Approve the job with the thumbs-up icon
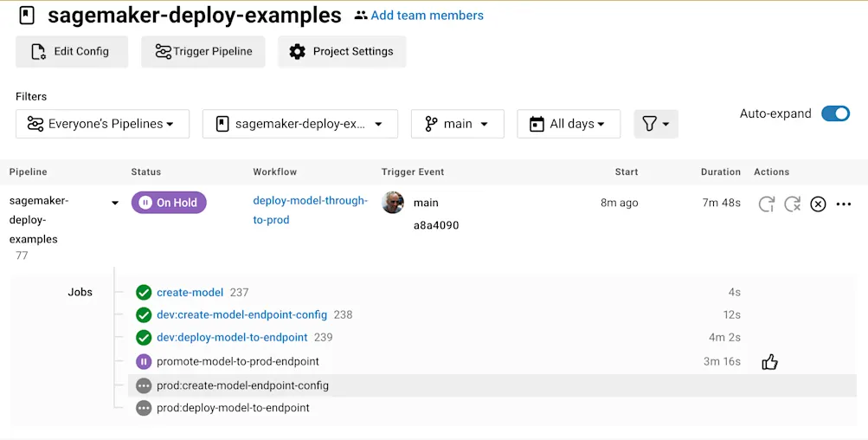 pos(769,362)
